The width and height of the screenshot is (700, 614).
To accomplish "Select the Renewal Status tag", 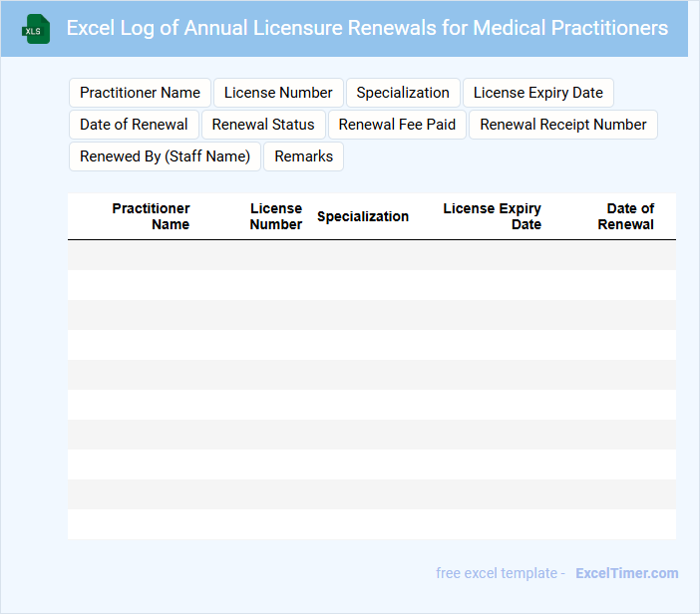I will 263,125.
